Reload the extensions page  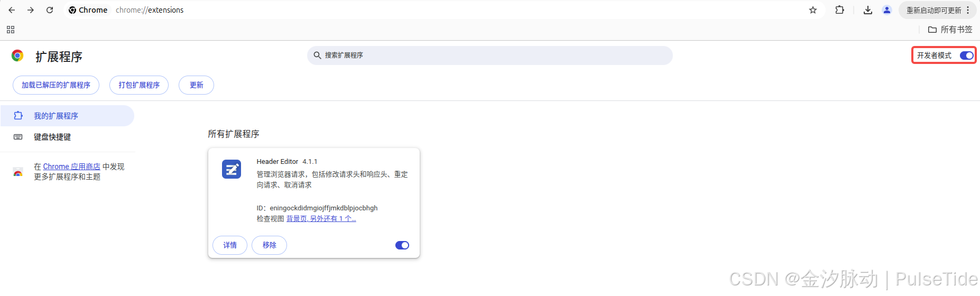[50, 10]
